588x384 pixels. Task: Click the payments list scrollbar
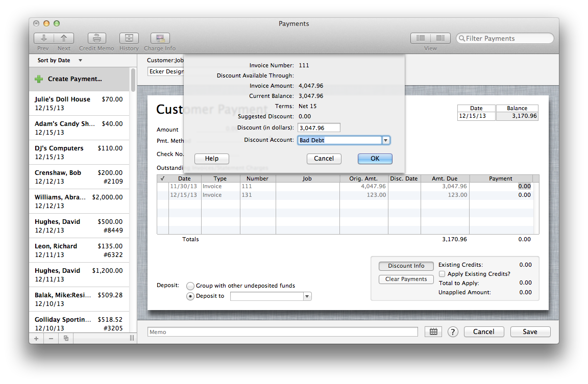133,80
